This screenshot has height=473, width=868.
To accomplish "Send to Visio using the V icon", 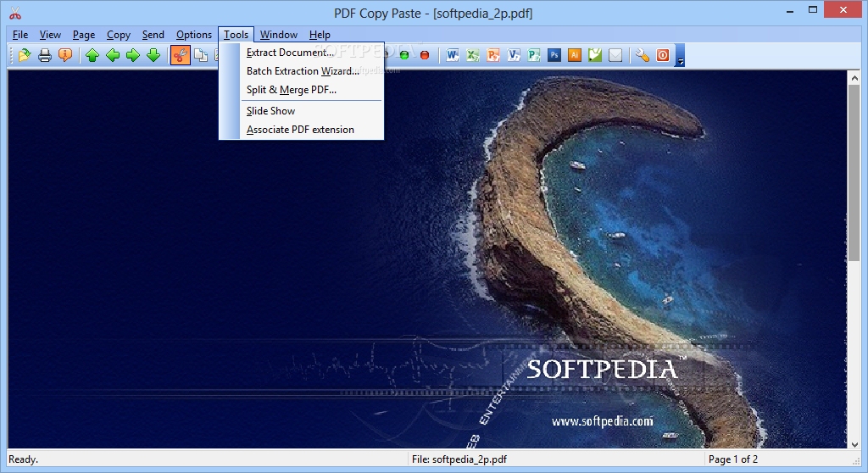I will [514, 55].
